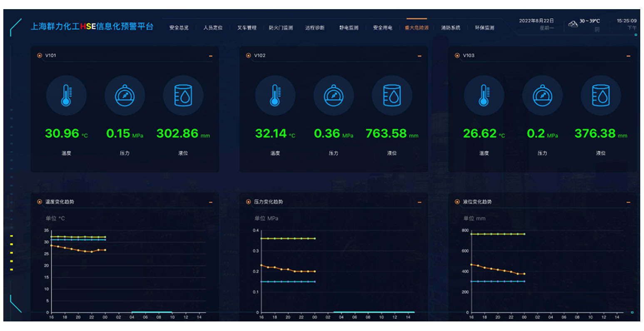Collapse the 液位变化趋势 chart panel
This screenshot has height=331, width=644.
click(x=628, y=202)
